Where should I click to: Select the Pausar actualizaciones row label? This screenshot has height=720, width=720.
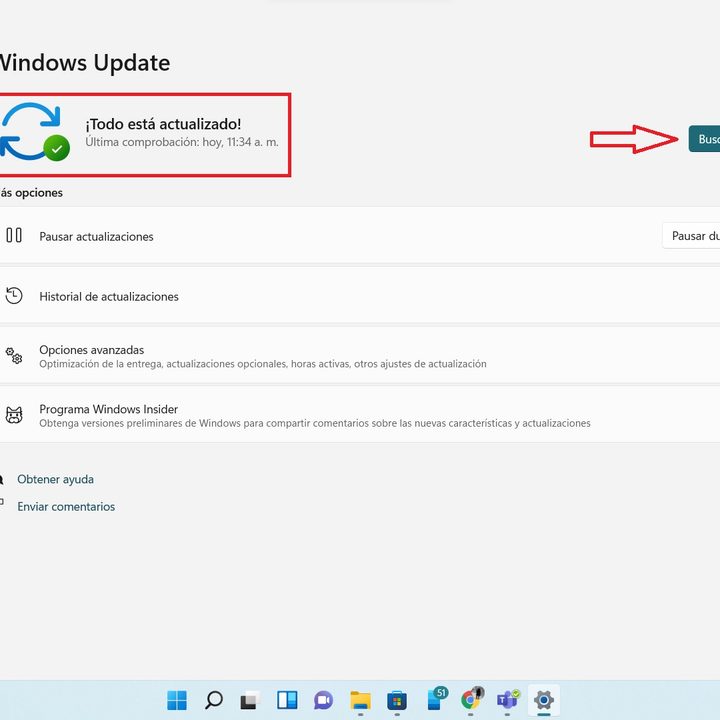96,236
